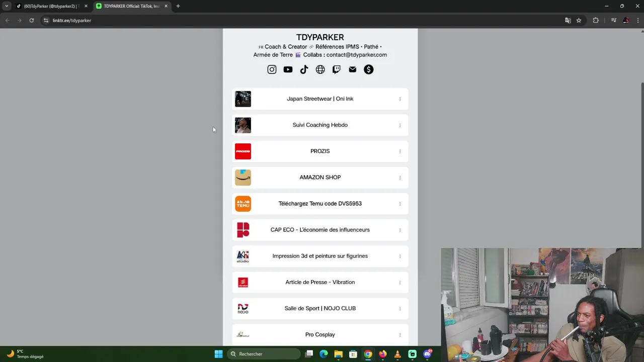
Task: Open the Instagram profile icon
Action: click(272, 69)
